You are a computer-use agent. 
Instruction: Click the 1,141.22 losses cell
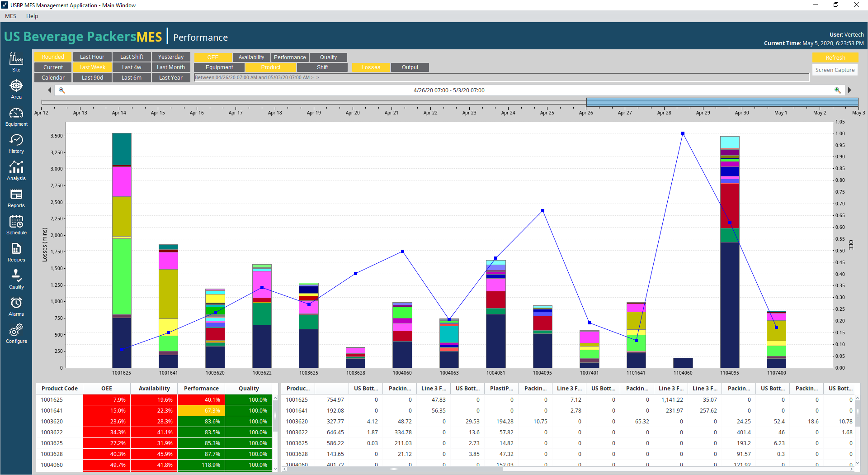[x=670, y=400]
